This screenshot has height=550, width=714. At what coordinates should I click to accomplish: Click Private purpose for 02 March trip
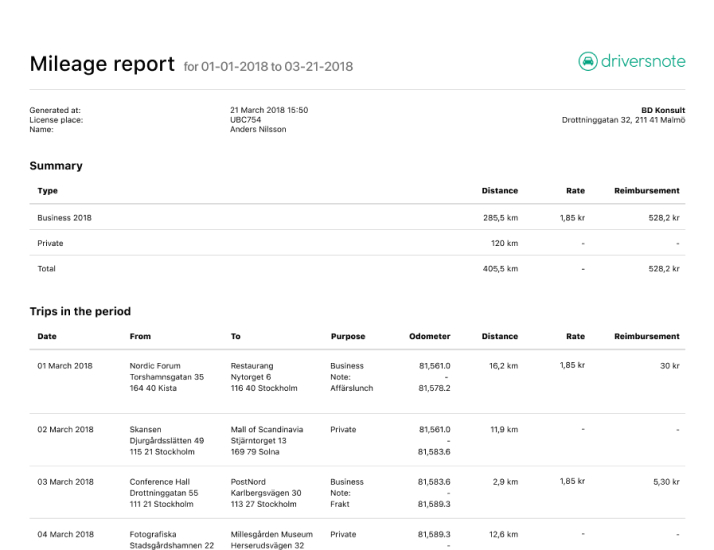tap(343, 429)
